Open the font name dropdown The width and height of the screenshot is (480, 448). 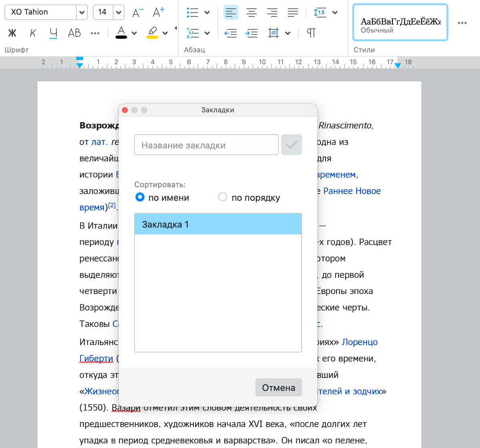point(82,12)
